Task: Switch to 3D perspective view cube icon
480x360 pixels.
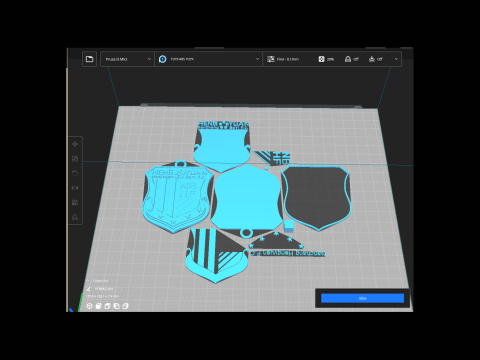Action: (x=89, y=306)
